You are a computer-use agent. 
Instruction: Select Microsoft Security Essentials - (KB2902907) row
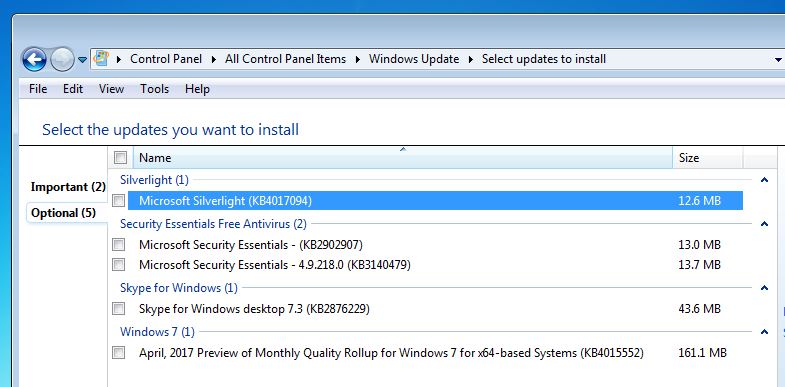[x=435, y=245]
